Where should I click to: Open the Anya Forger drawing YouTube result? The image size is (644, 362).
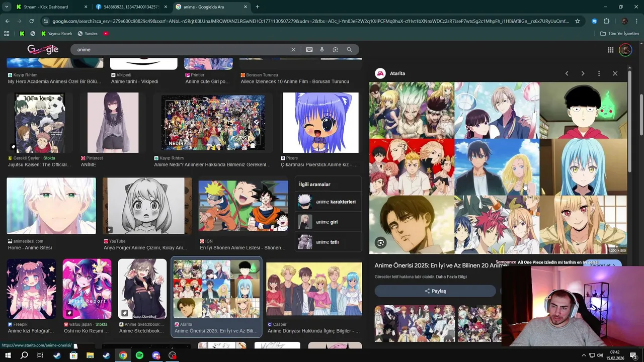[x=147, y=206]
